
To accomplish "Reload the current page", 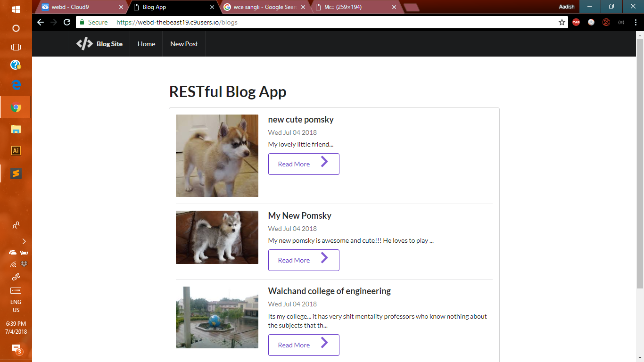I will pyautogui.click(x=67, y=22).
